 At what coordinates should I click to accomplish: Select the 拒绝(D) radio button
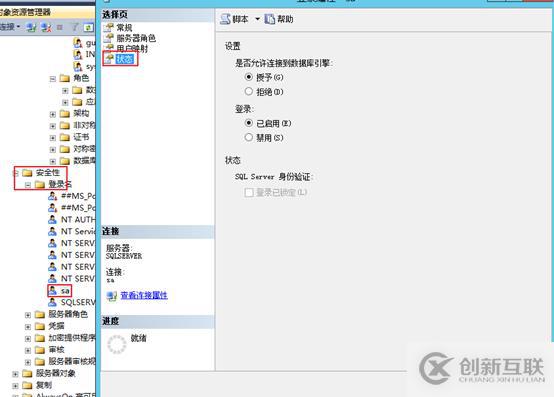point(249,91)
